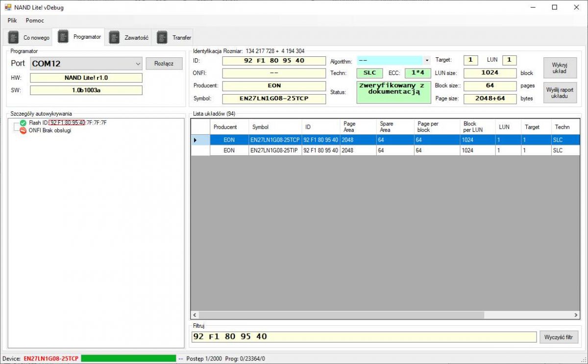Open the Transfer tab
The height and width of the screenshot is (364, 588).
pyautogui.click(x=173, y=38)
